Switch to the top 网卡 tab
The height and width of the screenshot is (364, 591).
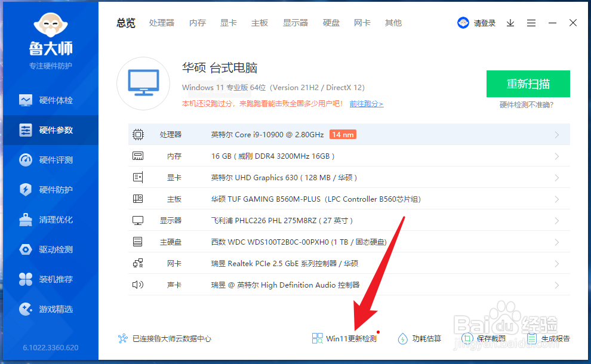pos(362,23)
